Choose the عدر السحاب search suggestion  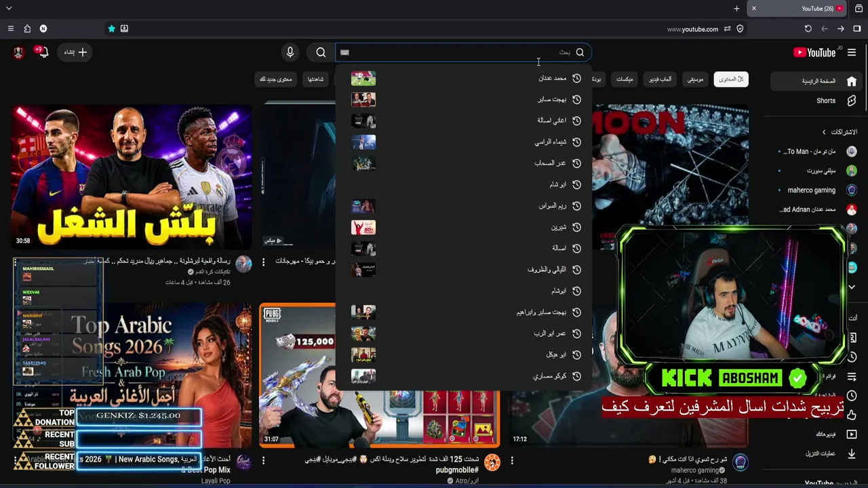[463, 163]
